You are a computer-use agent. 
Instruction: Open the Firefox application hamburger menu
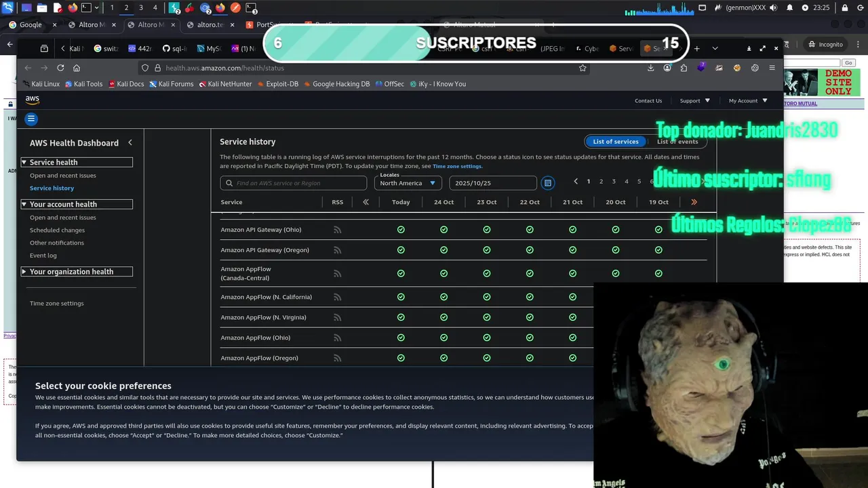[x=772, y=68]
